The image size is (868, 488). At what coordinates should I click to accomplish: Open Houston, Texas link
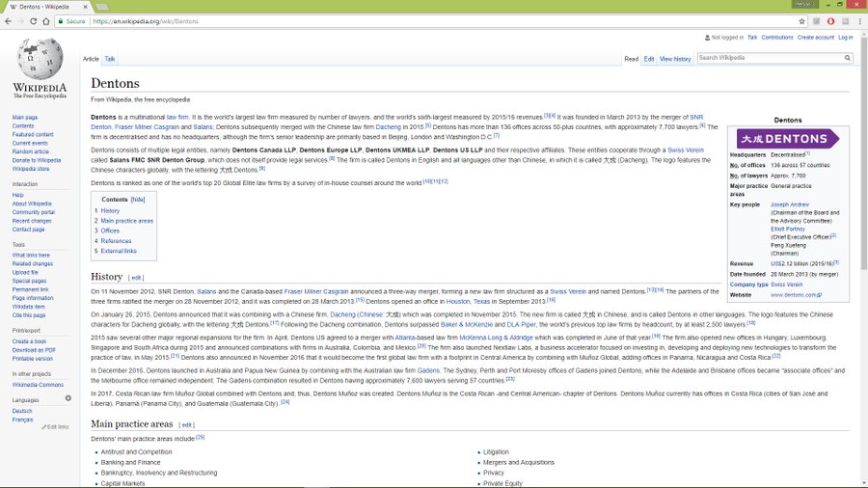pyautogui.click(x=468, y=302)
